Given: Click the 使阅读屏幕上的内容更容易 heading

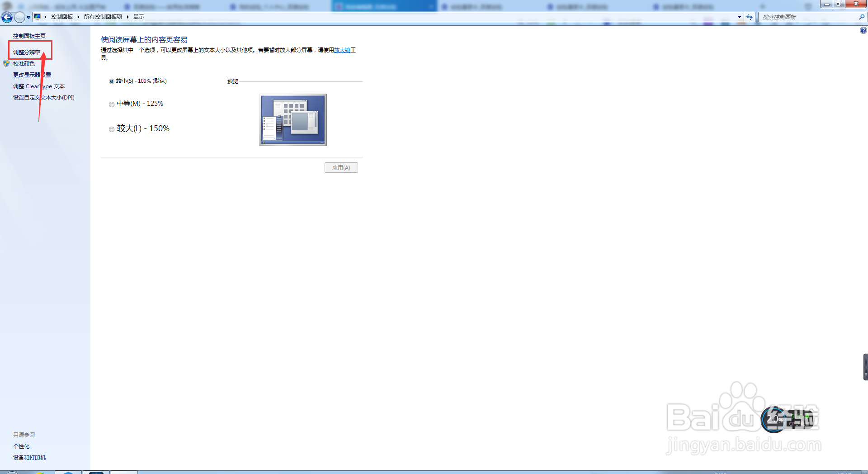Looking at the screenshot, I should click(x=144, y=40).
